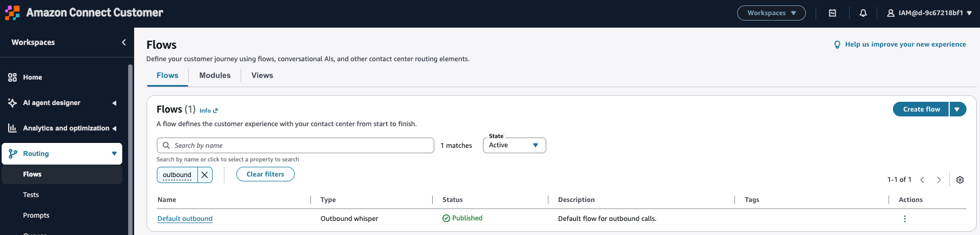Viewport: 980px width, 235px height.
Task: Click the Published status cell
Action: point(462,218)
